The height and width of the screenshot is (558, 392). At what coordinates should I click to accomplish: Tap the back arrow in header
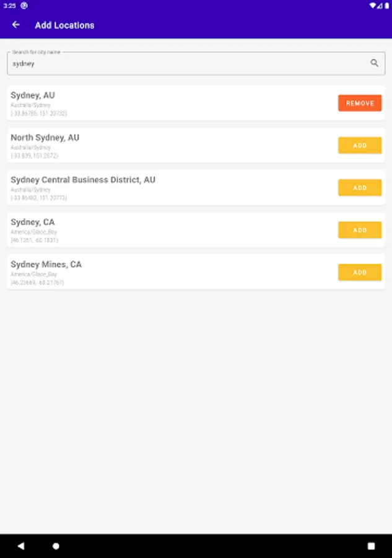[x=15, y=25]
